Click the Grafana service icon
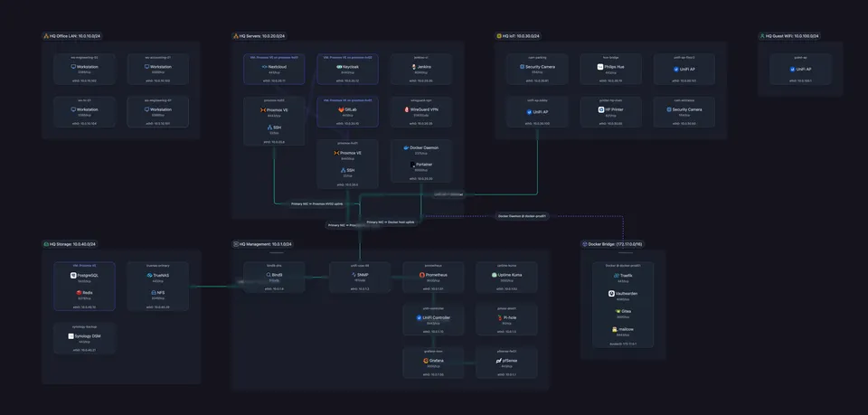Image resolution: width=868 pixels, height=415 pixels. click(x=425, y=361)
